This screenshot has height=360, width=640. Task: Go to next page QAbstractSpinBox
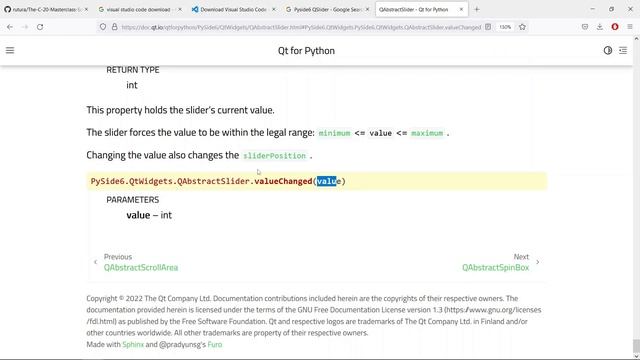(x=496, y=267)
